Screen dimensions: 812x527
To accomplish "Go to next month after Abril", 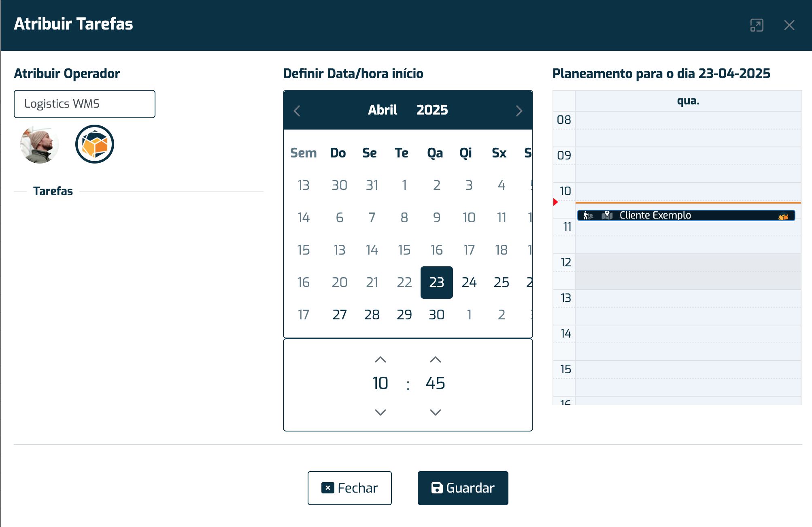I will point(519,111).
